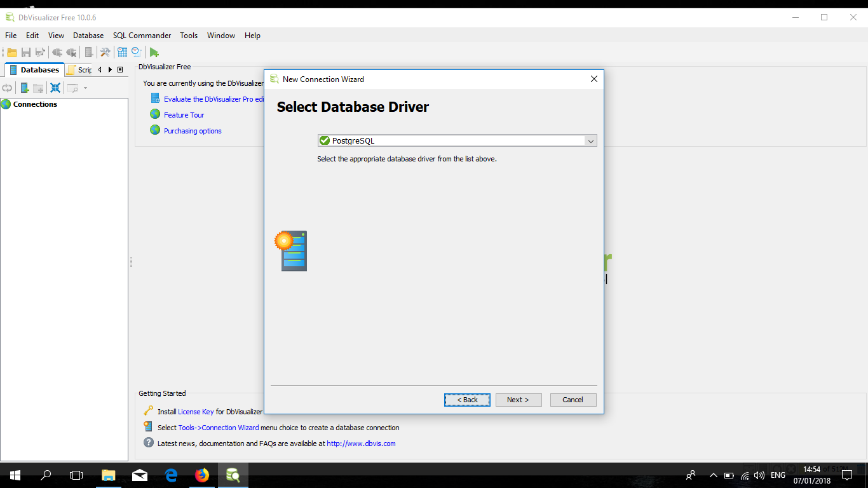
Task: Open Tool Properties hammer-and-wrench icon
Action: tap(105, 52)
